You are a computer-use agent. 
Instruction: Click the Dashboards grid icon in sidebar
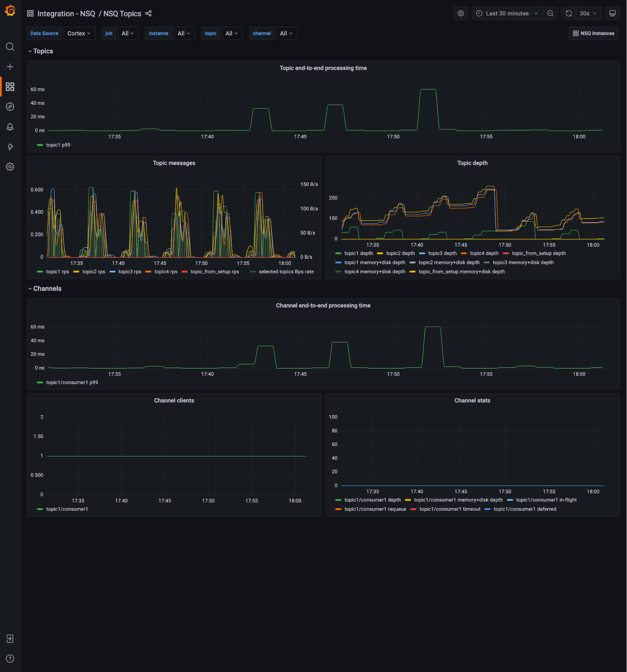[x=10, y=87]
